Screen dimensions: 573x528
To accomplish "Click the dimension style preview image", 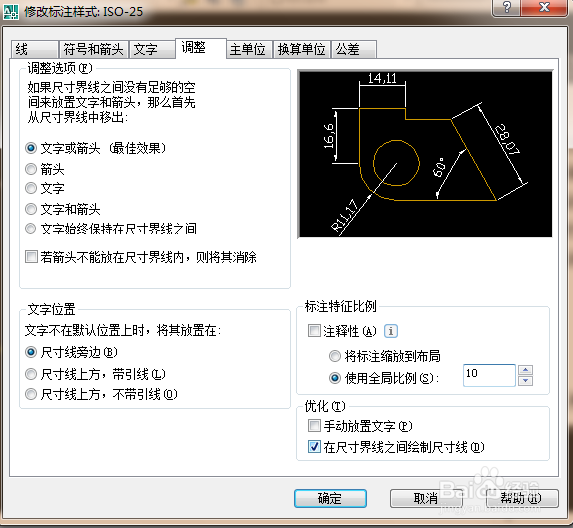I will tap(425, 154).
